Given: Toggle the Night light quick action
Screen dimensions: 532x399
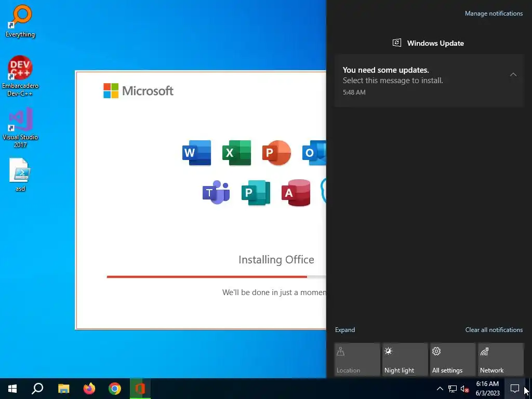Looking at the screenshot, I should click(x=405, y=360).
